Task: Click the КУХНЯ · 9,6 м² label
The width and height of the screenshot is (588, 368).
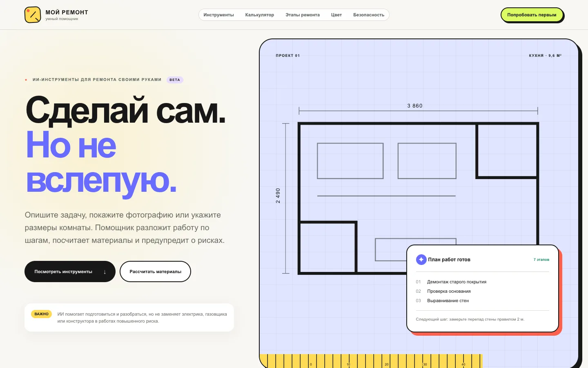Action: point(545,56)
